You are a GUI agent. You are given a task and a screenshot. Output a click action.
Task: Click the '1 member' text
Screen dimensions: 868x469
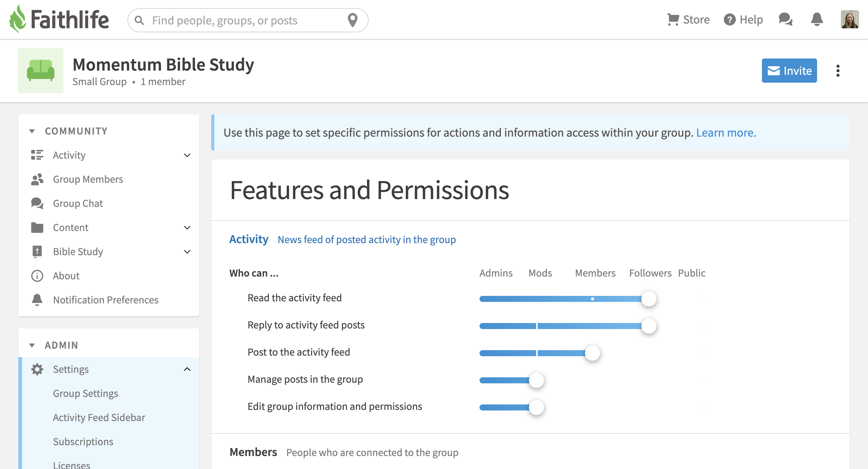(x=163, y=82)
